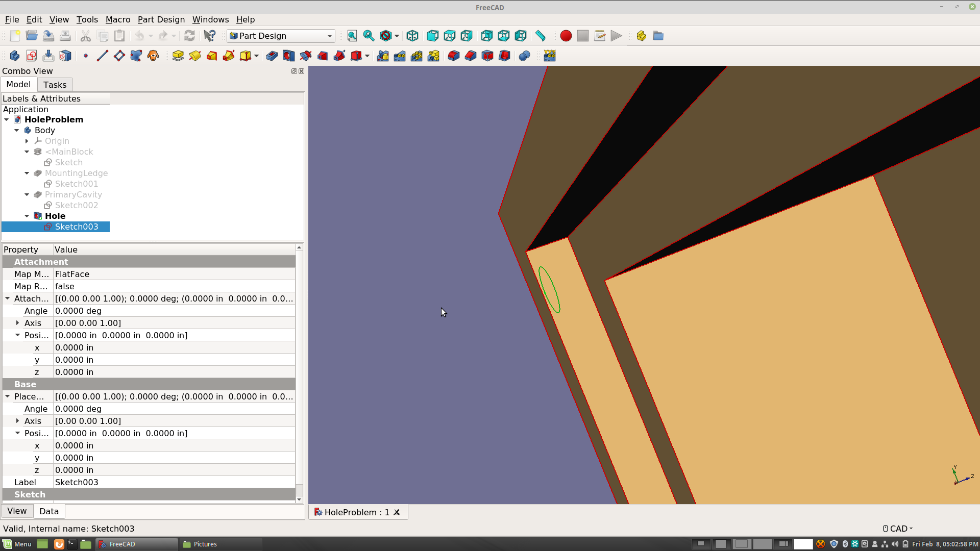This screenshot has height=551, width=980.
Task: Click Datum Line tool icon
Action: [102, 56]
